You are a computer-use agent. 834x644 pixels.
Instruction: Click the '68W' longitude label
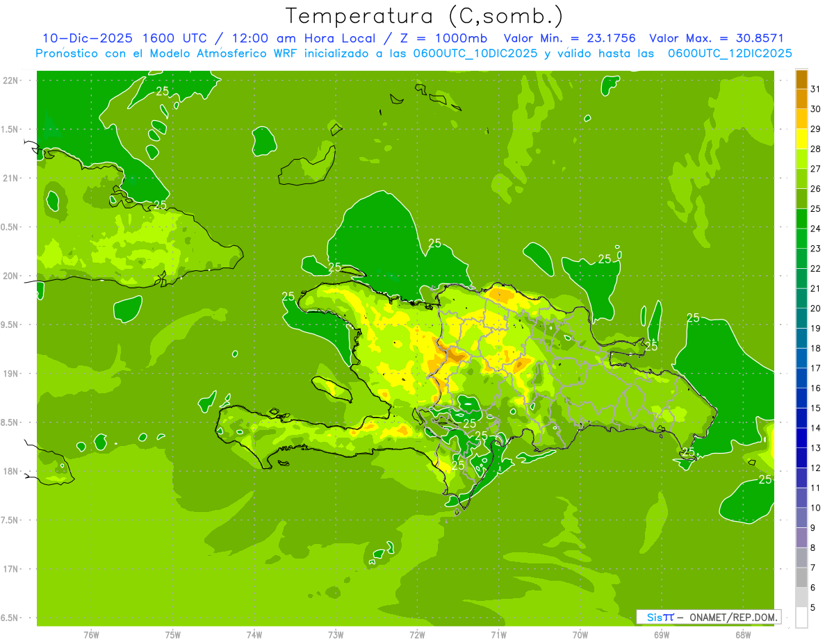coord(743,634)
